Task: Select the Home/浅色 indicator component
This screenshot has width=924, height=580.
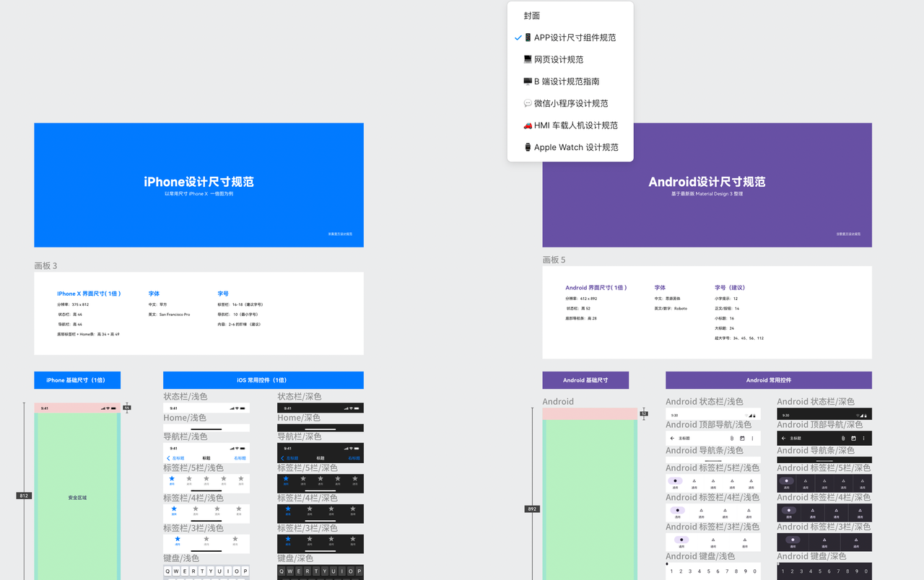Action: coord(206,427)
